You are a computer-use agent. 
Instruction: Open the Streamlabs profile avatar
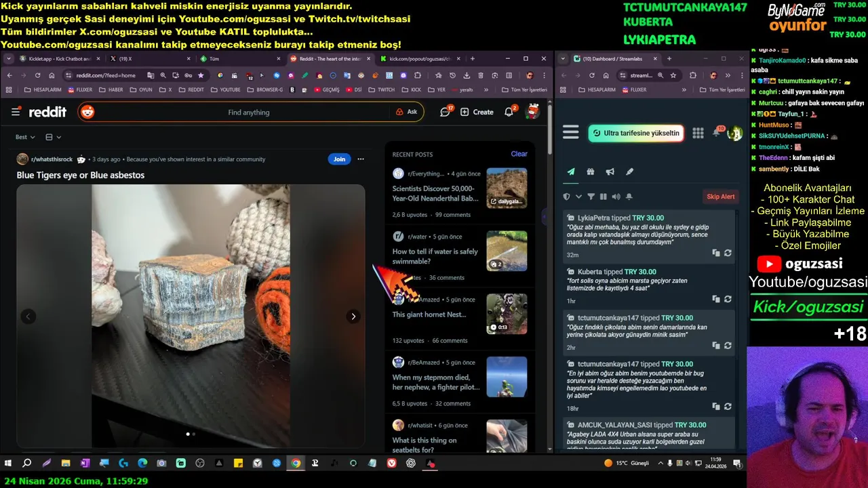[x=734, y=133]
